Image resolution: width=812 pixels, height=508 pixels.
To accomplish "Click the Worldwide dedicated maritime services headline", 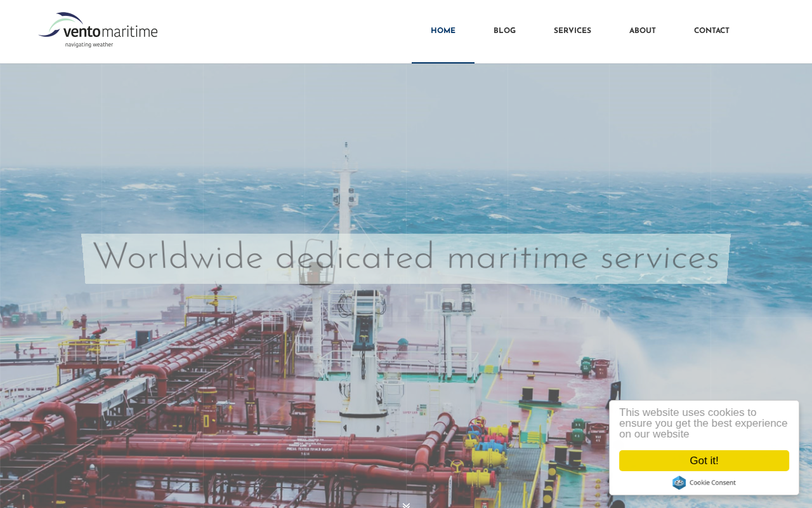I will [406, 258].
